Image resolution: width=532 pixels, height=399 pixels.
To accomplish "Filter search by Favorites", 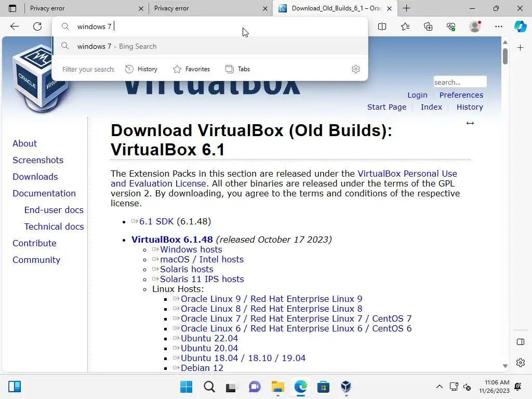I will click(191, 69).
